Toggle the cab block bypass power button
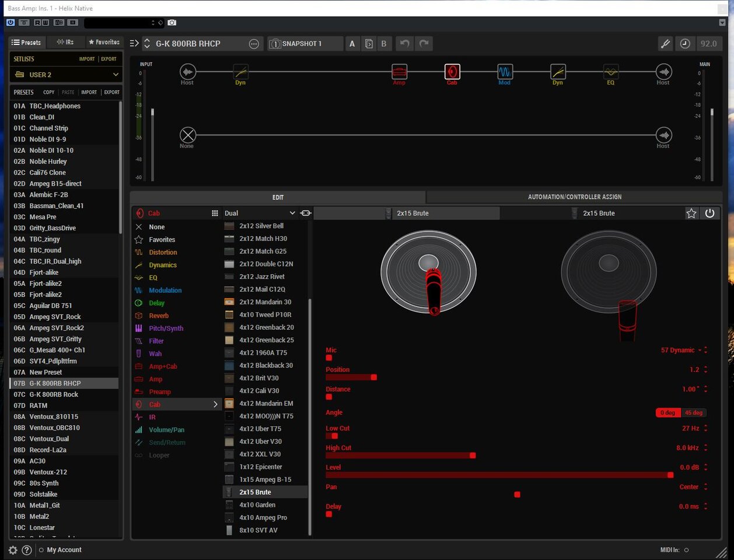Image resolution: width=734 pixels, height=560 pixels. pos(709,213)
